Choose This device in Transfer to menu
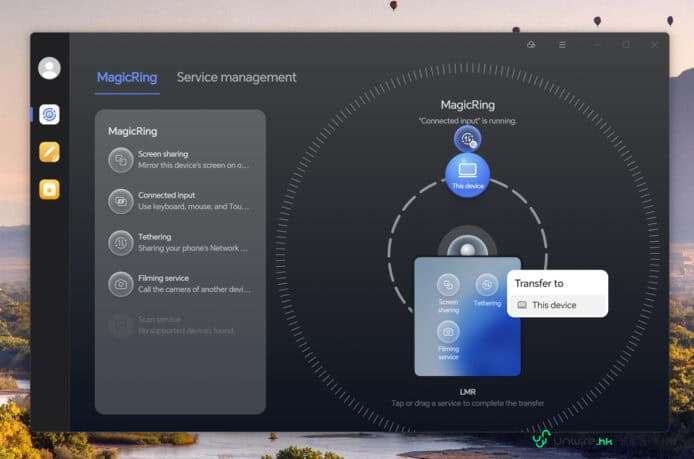 point(556,305)
